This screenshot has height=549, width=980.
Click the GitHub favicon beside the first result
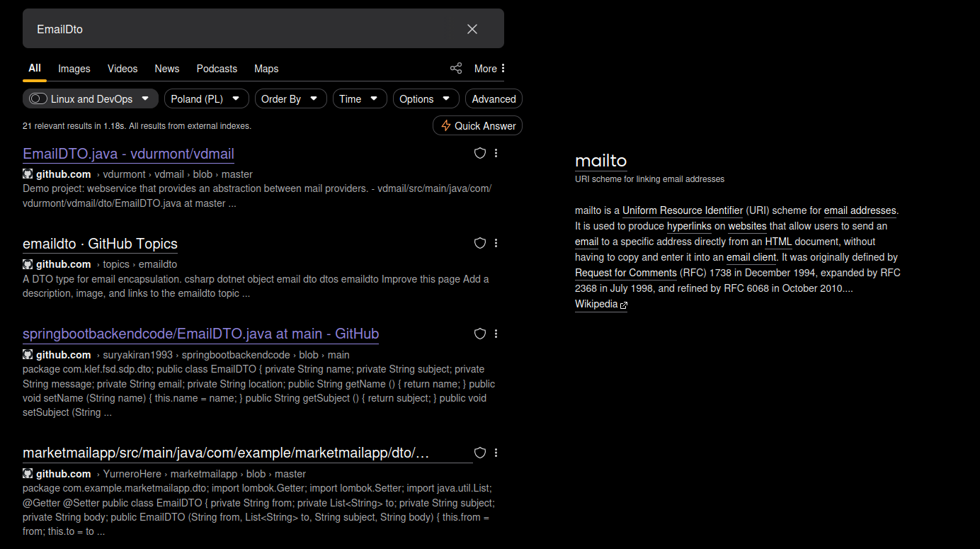(28, 174)
